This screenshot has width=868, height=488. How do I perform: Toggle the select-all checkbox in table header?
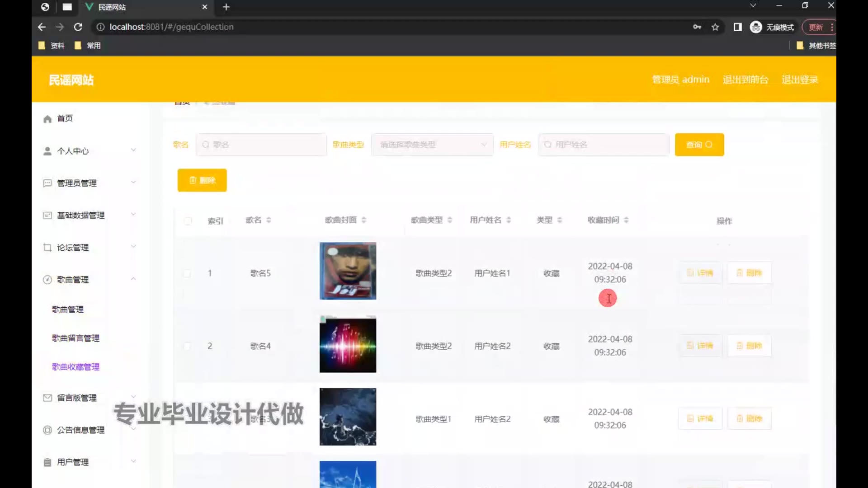pyautogui.click(x=188, y=221)
